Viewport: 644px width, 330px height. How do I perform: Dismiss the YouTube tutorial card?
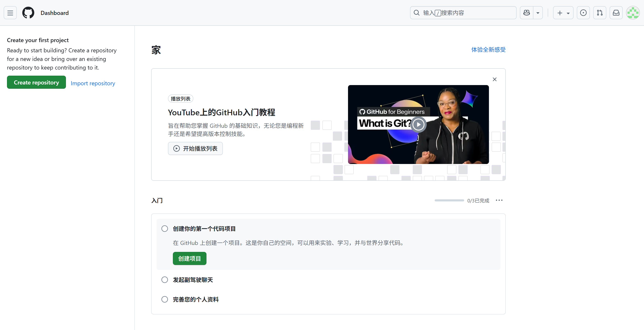(x=494, y=79)
